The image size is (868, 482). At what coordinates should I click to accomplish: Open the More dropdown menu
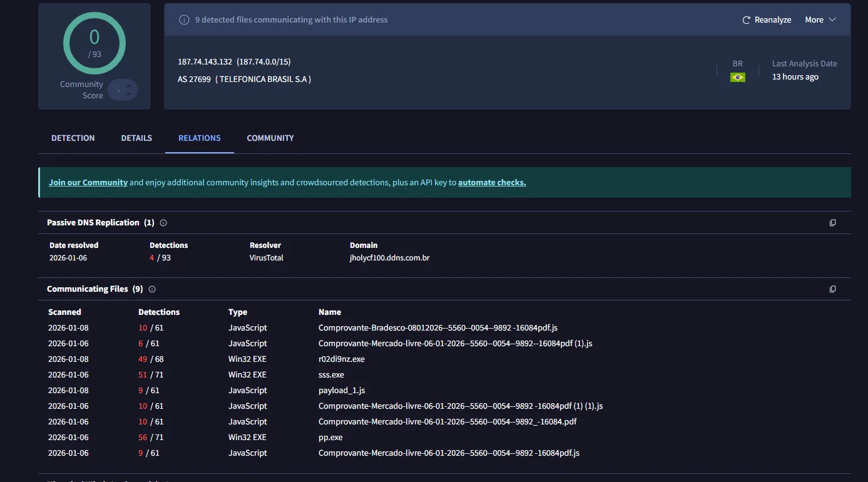click(x=820, y=20)
